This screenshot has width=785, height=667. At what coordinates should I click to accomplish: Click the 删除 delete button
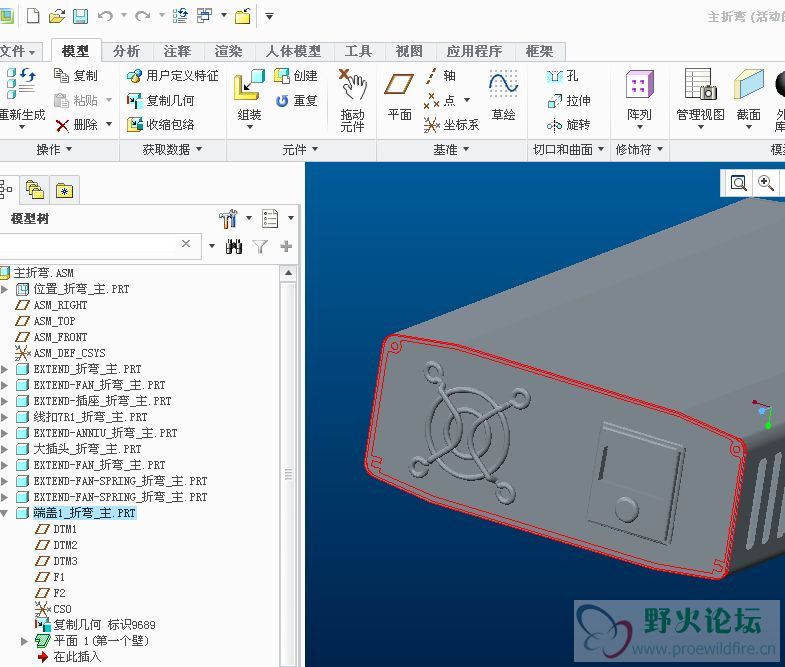click(77, 125)
